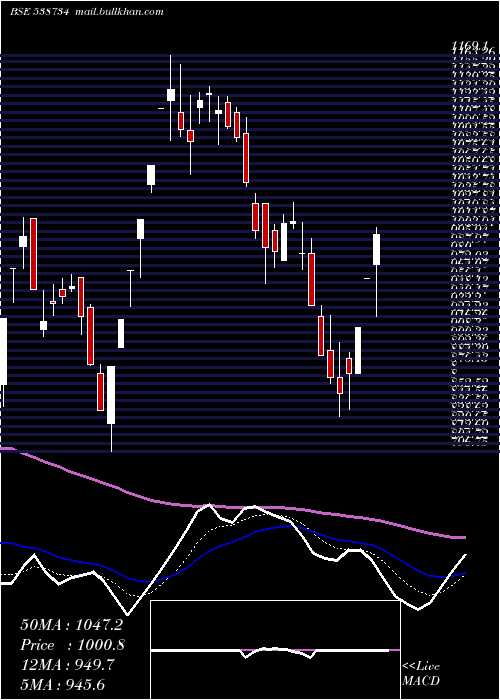Click the BSE 538734 ticker label
The width and height of the screenshot is (500, 700).
coord(39,12)
